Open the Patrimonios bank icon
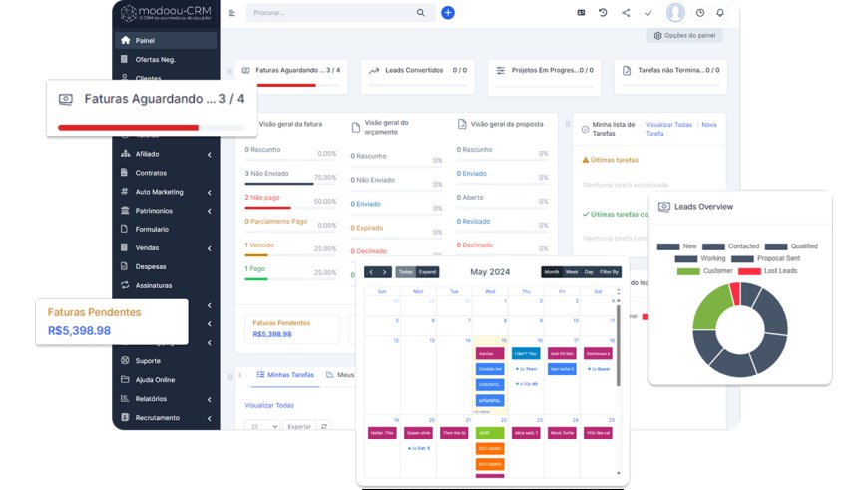Image resolution: width=868 pixels, height=490 pixels. (x=125, y=210)
